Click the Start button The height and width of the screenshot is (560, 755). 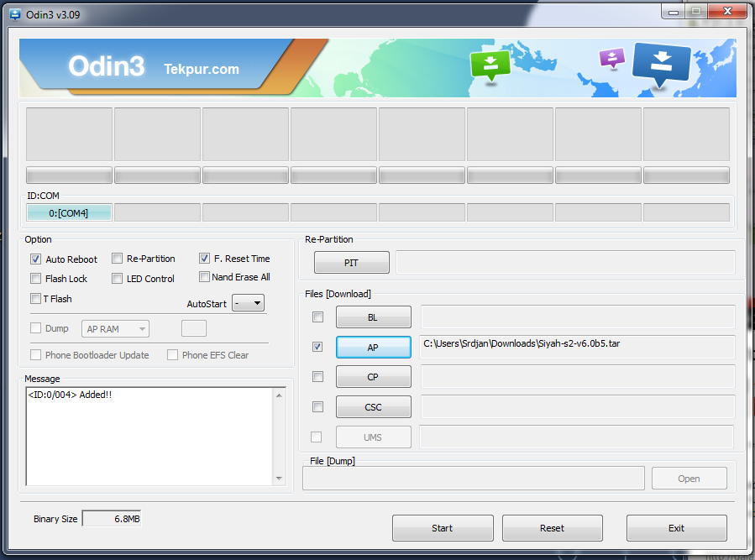coord(443,528)
